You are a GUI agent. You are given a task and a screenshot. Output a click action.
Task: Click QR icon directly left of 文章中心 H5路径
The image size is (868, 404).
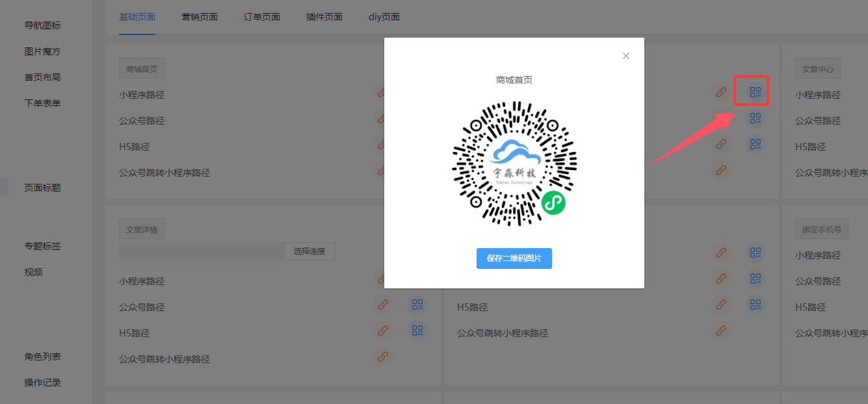(x=755, y=144)
